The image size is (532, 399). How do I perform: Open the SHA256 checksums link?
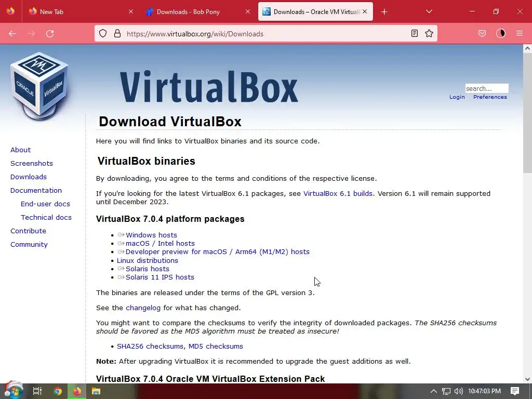click(x=150, y=347)
